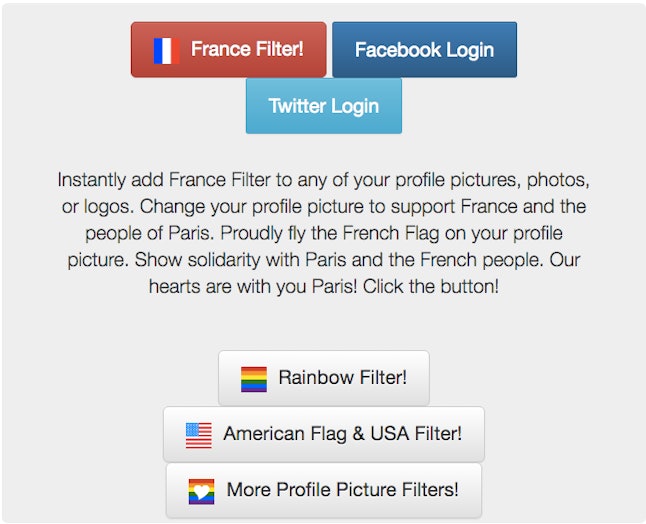This screenshot has width=646, height=524.
Task: Click the rainbow flag icon
Action: click(254, 379)
